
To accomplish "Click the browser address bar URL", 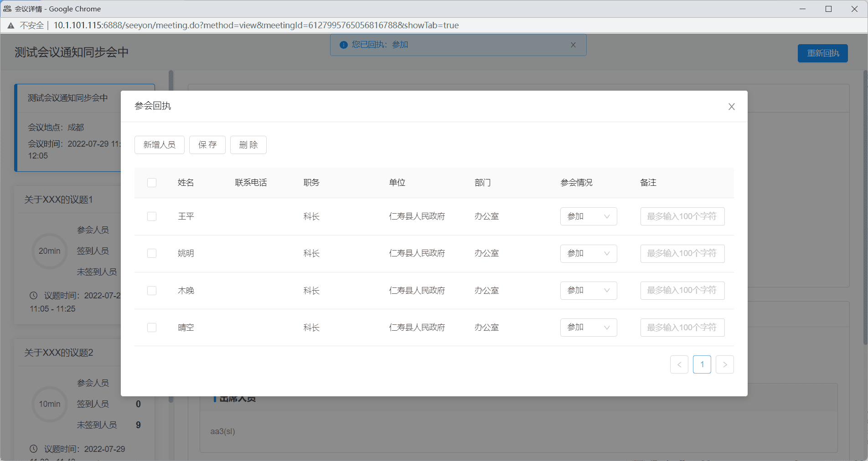I will pyautogui.click(x=256, y=26).
